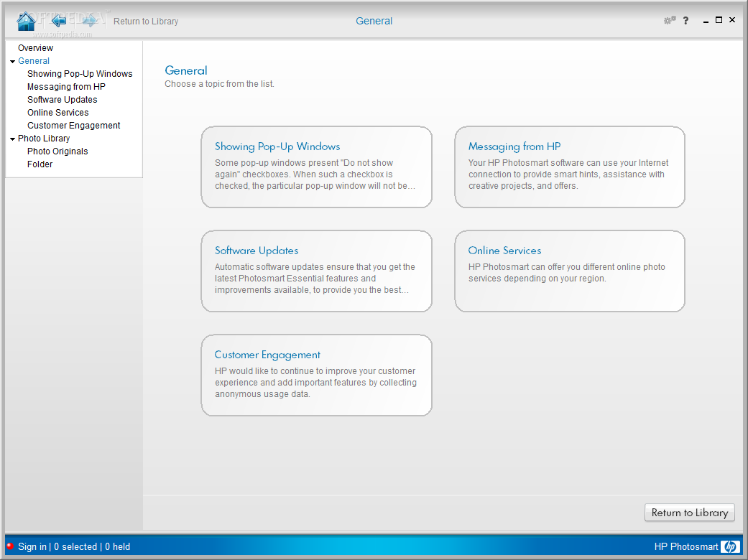Screen dimensions: 748x560
Task: Select General in the sidebar tree
Action: (x=33, y=61)
